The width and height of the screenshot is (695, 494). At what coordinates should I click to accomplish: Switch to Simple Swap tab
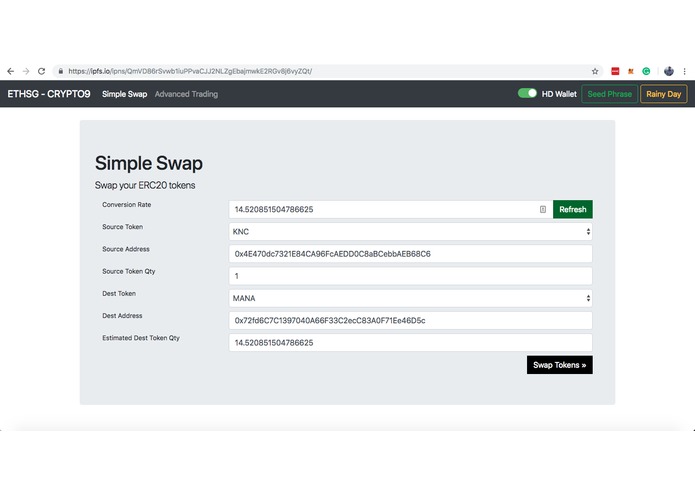point(125,94)
